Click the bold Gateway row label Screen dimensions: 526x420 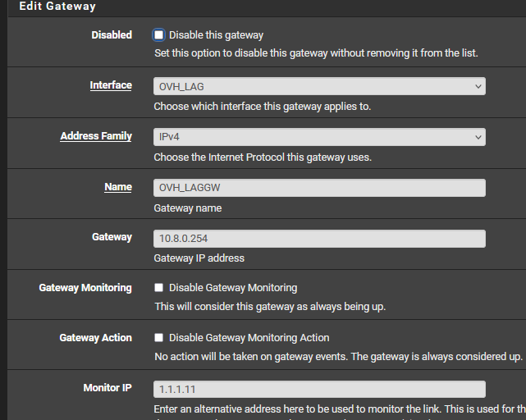[x=112, y=237]
